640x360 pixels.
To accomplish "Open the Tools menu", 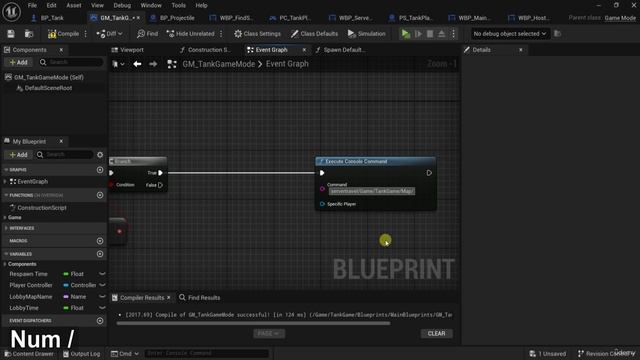I will (178, 5).
